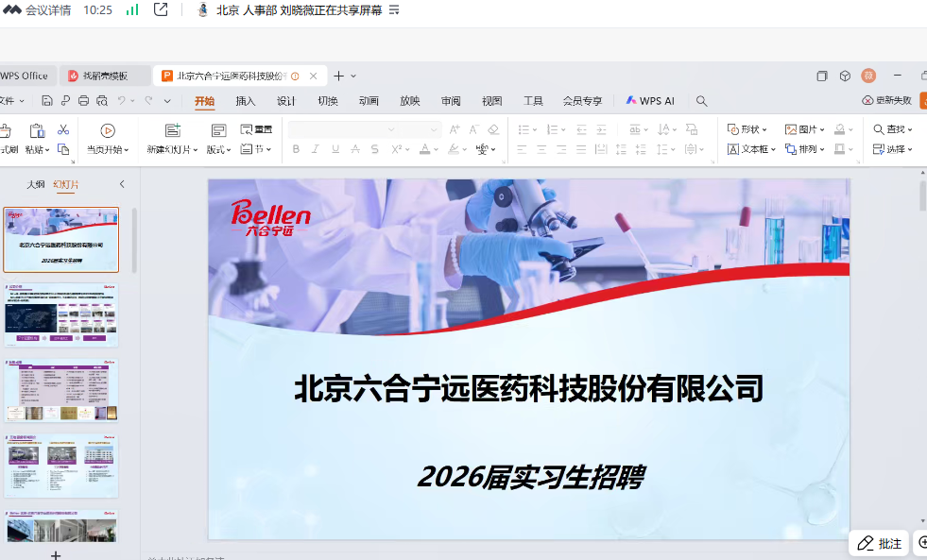This screenshot has width=927, height=560.
Task: Click the cut scissors icon
Action: (63, 129)
